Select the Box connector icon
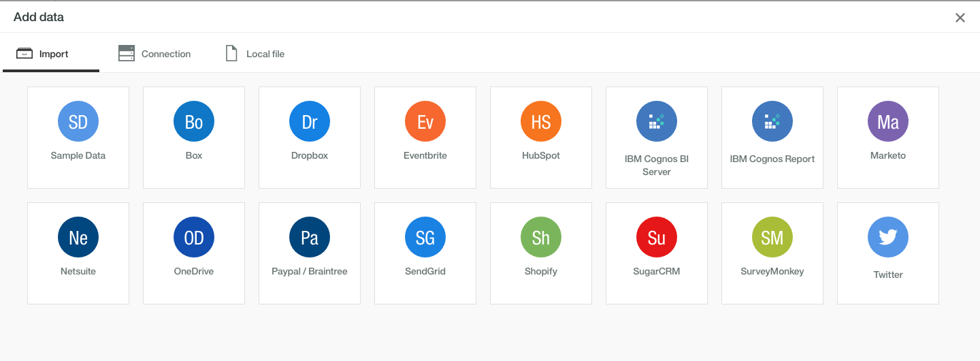This screenshot has width=980, height=361. point(194,122)
